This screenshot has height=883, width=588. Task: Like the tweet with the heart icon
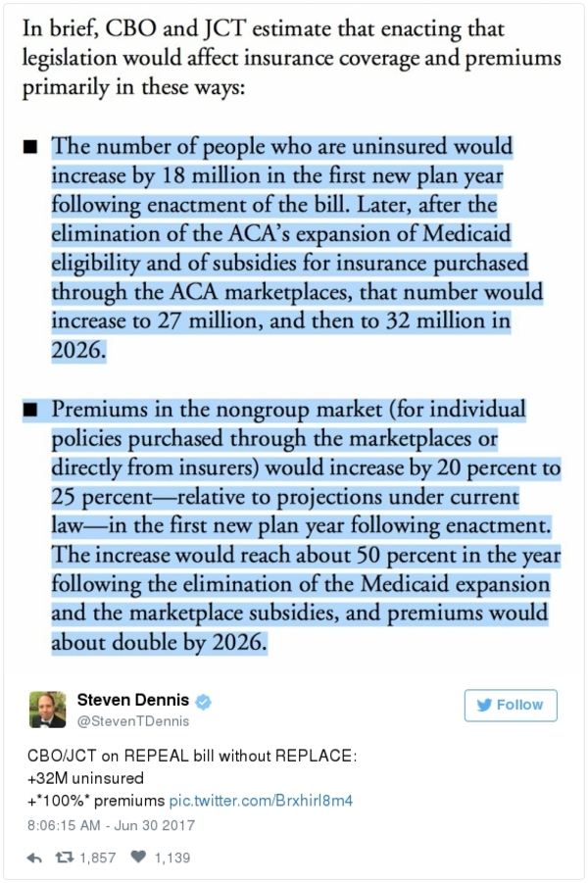[x=139, y=858]
